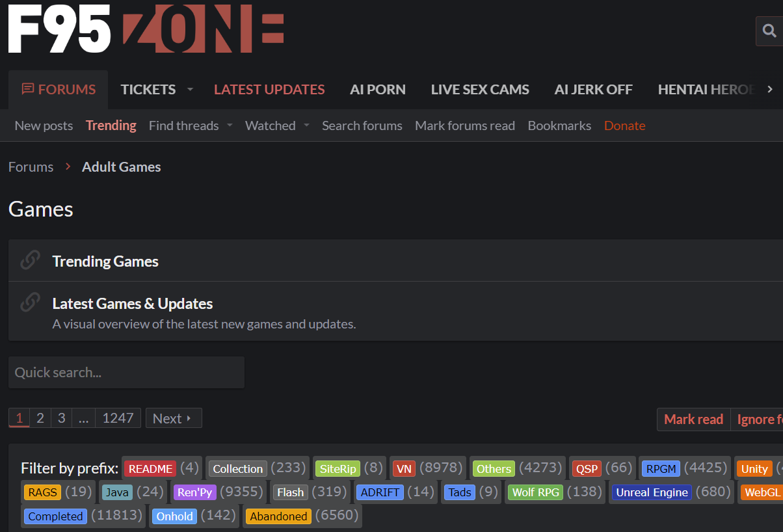Focus the Quick search field
Screen dimensions: 783x532
(x=126, y=372)
